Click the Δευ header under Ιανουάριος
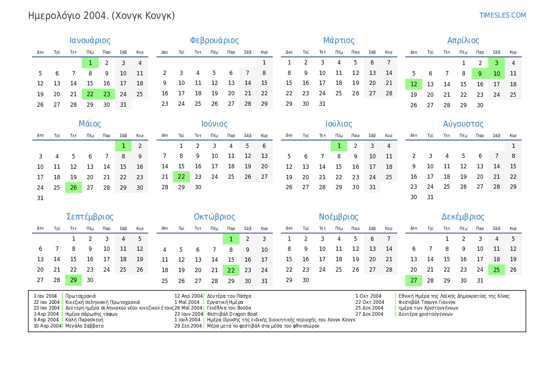The image size is (554, 392). pos(40,52)
